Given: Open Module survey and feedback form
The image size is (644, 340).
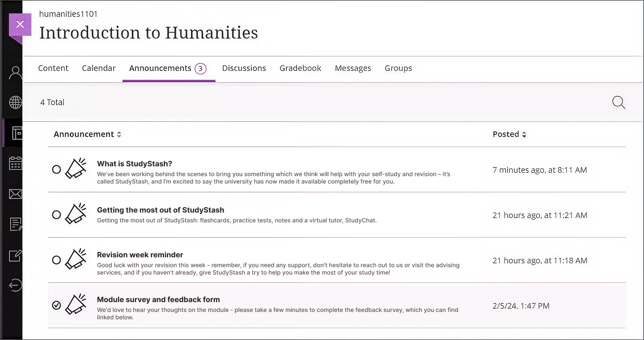Looking at the screenshot, I should (x=159, y=300).
